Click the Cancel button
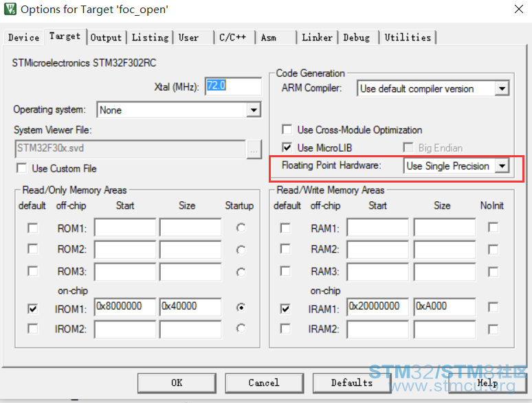 pyautogui.click(x=264, y=383)
